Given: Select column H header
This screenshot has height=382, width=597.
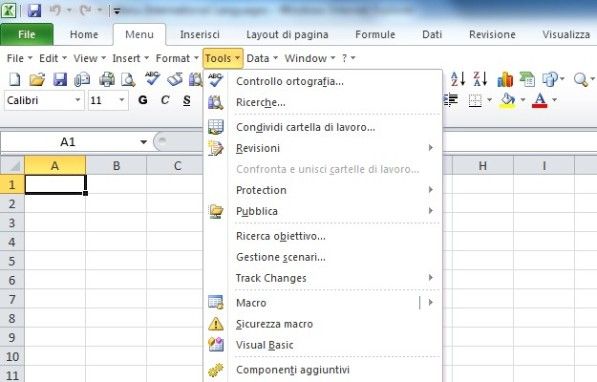Looking at the screenshot, I should 482,166.
